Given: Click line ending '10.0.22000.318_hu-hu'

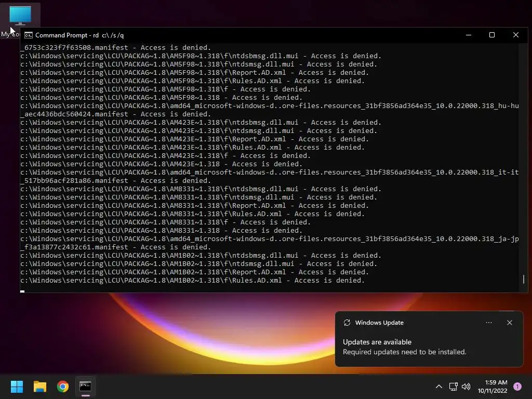Looking at the screenshot, I should coord(270,105).
